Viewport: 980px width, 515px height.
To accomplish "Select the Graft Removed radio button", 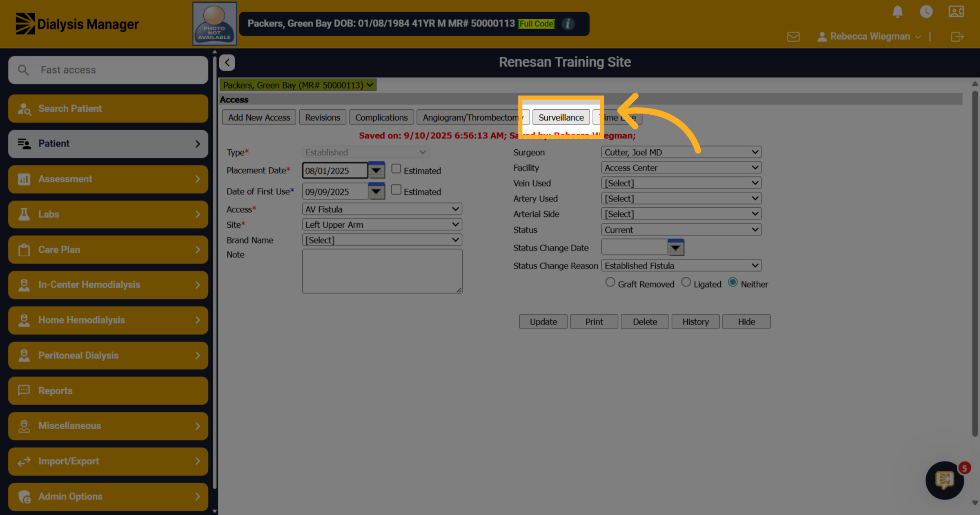I will point(610,282).
